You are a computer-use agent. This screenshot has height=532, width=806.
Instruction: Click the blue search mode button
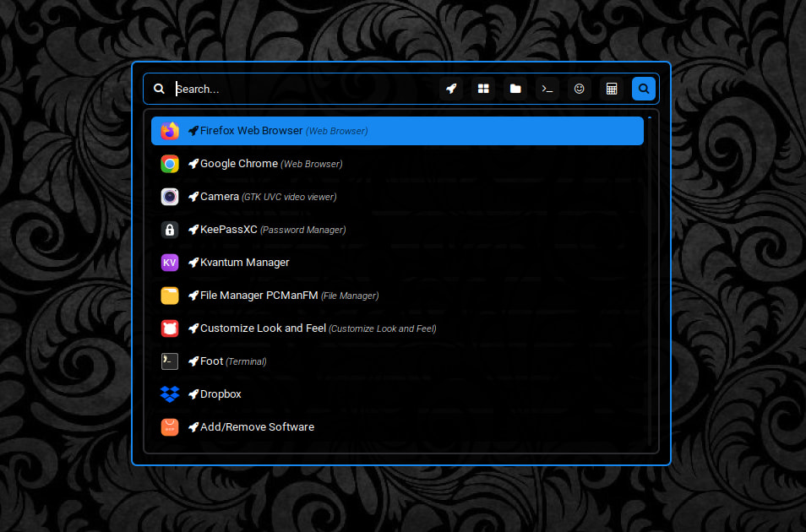(643, 89)
